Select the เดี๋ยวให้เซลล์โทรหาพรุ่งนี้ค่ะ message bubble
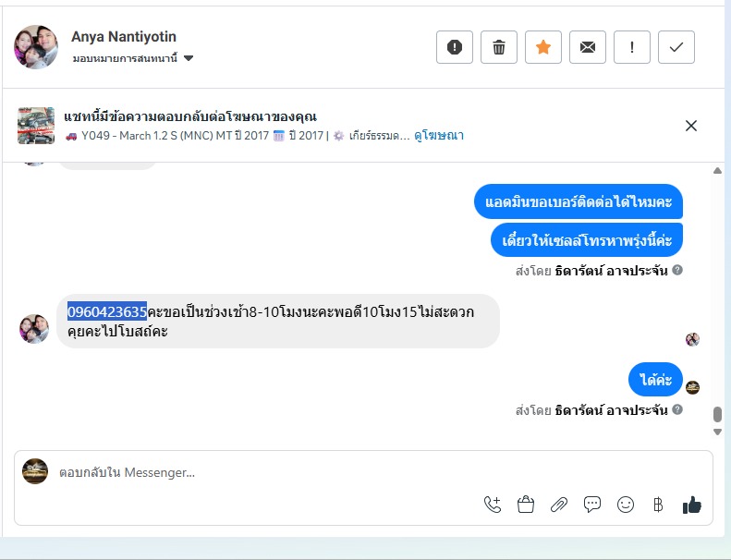 tap(587, 240)
